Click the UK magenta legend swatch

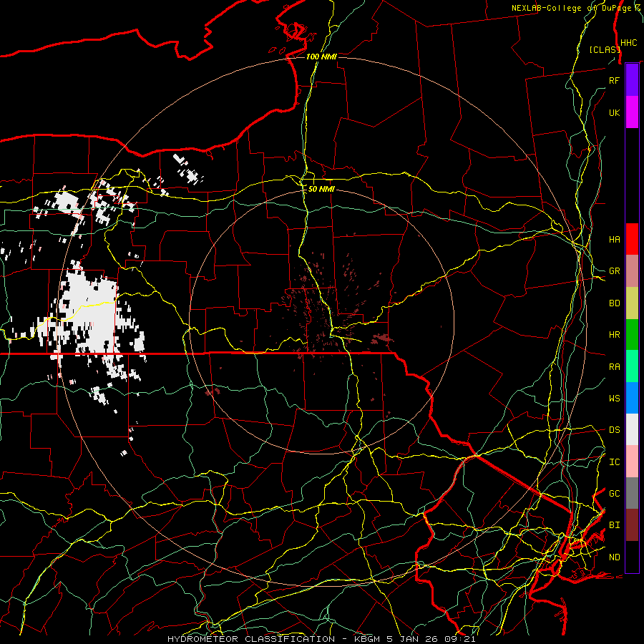632,112
